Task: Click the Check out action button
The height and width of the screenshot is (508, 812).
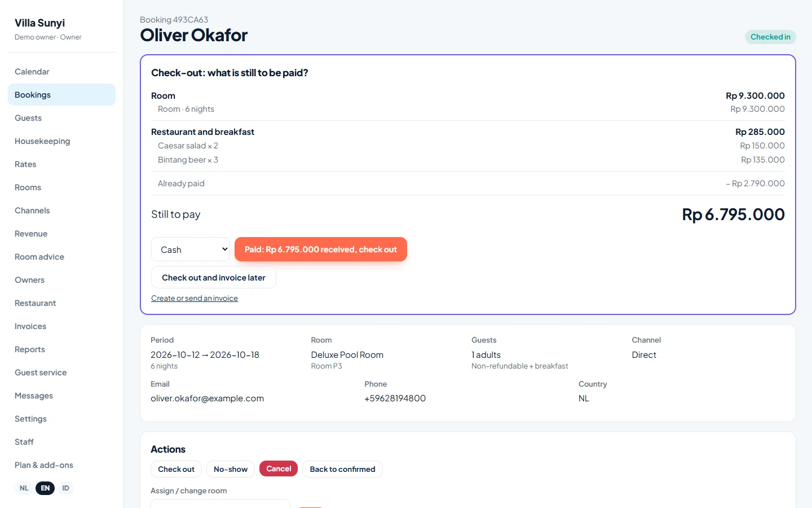Action: (176, 469)
